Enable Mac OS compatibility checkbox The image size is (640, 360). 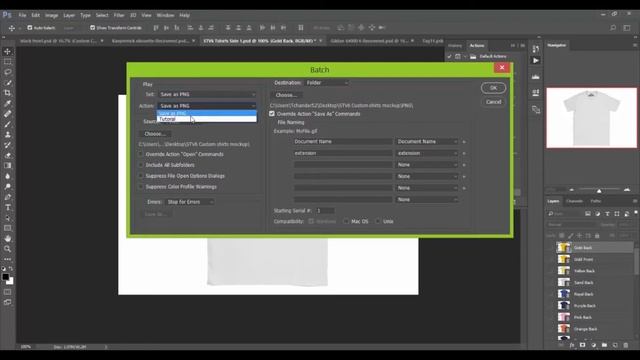(x=346, y=221)
